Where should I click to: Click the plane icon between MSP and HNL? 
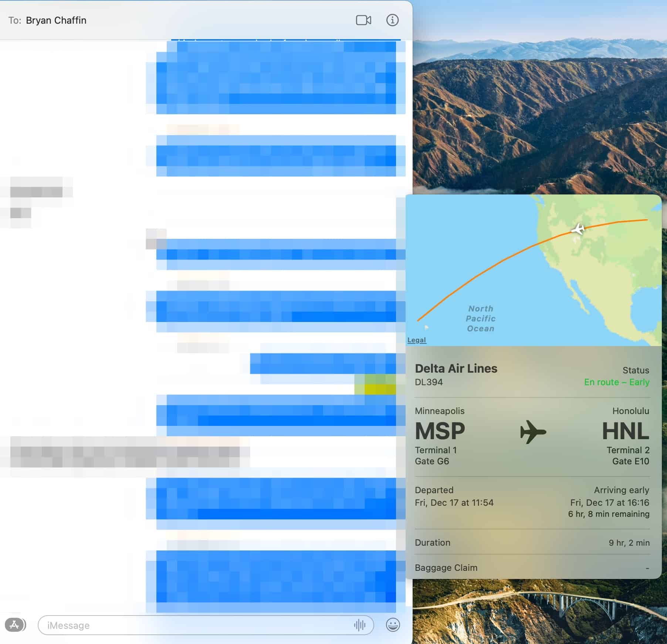pyautogui.click(x=533, y=431)
